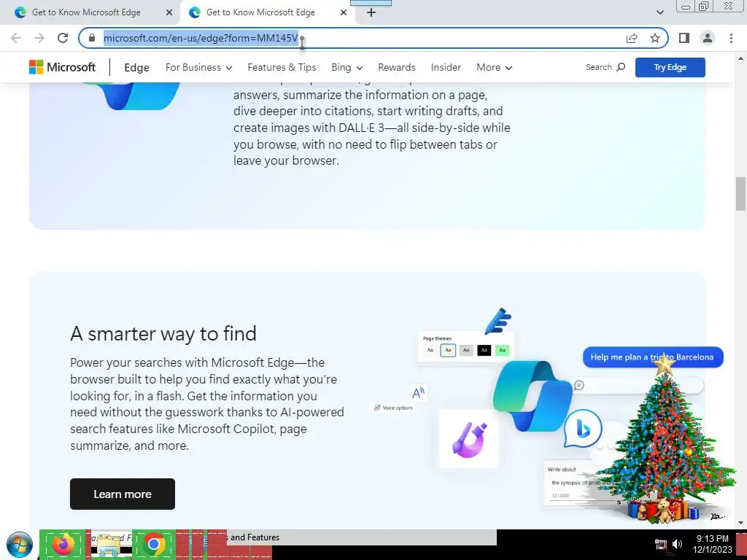747x560 pixels.
Task: Open the taskbar clock showing 9:13 PM
Action: [712, 544]
